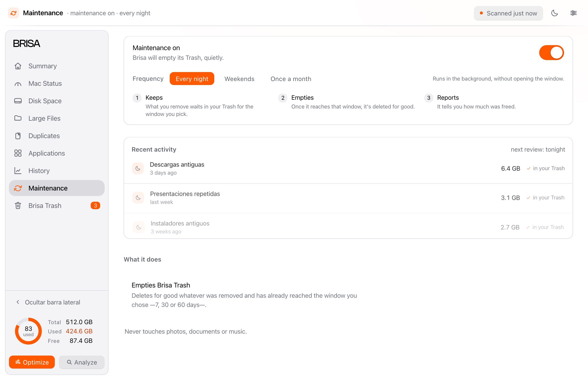The image size is (588, 379).
Task: Click the moon icon beside Presentaciones repetidas
Action: pyautogui.click(x=138, y=198)
